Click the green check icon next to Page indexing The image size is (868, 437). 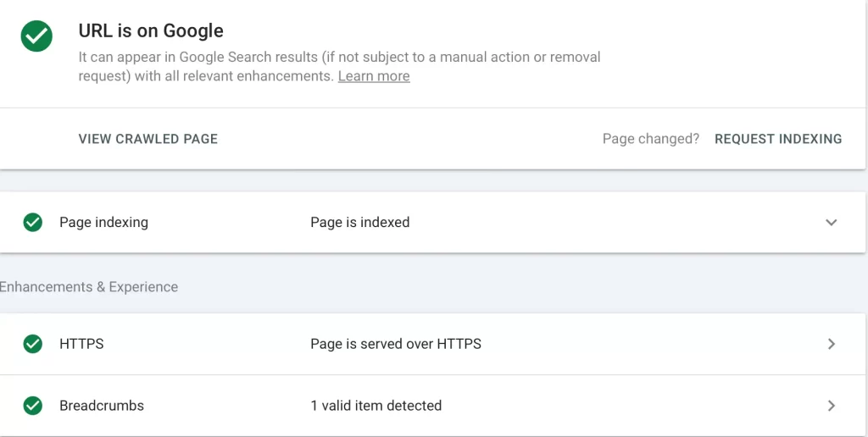tap(33, 223)
